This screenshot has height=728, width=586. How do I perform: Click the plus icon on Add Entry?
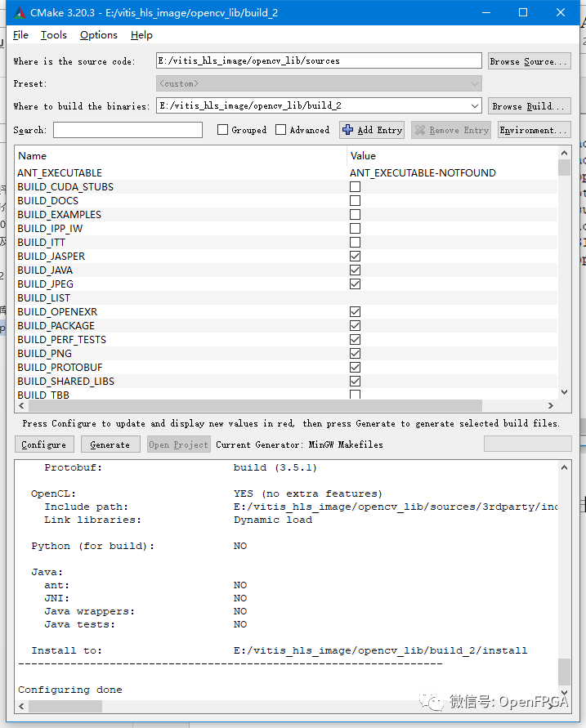(348, 130)
